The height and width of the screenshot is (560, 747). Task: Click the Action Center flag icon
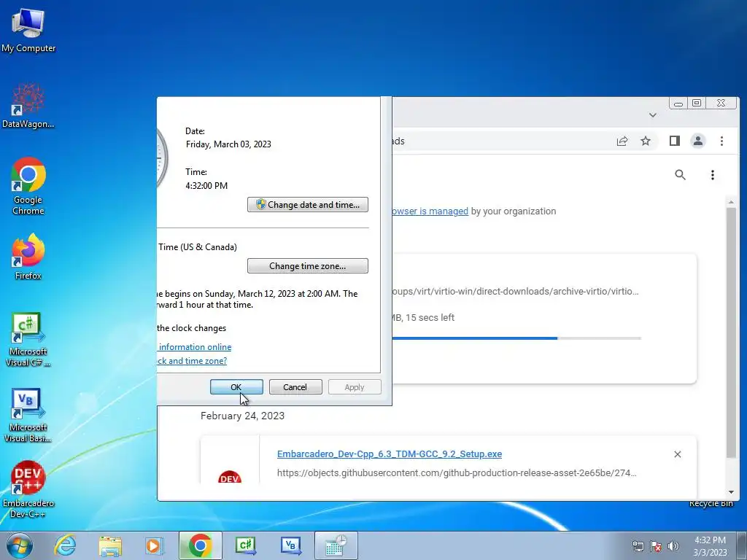656,546
